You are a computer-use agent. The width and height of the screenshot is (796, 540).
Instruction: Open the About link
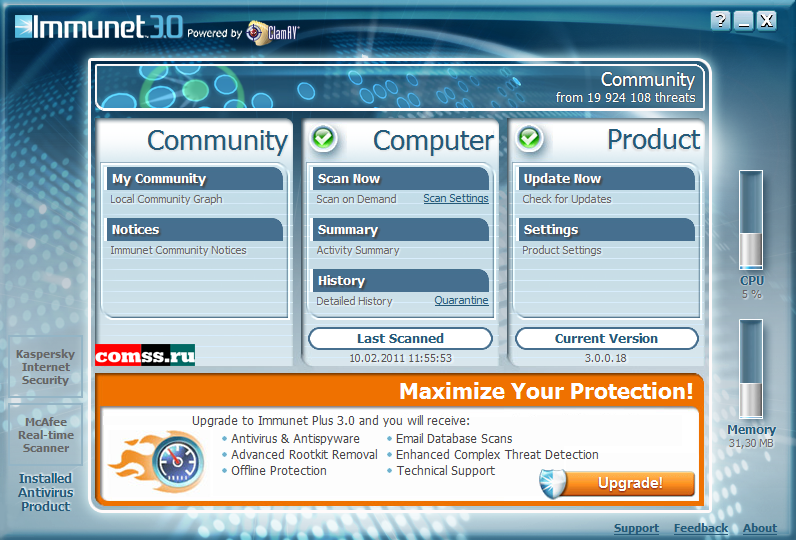tap(760, 528)
